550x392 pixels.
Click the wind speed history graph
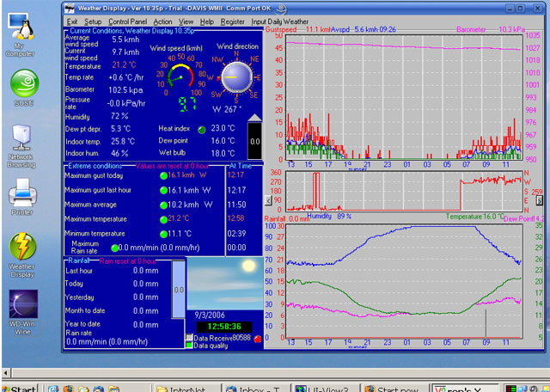pos(404,97)
